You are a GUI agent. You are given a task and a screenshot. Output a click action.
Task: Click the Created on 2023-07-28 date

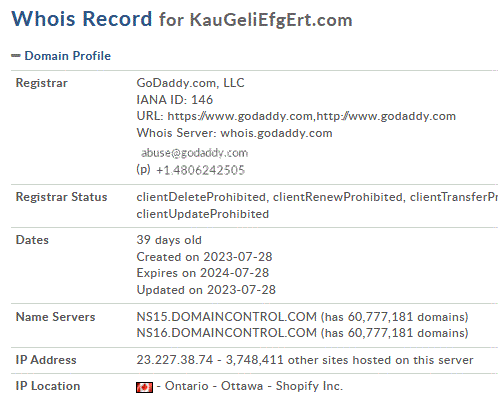(x=204, y=257)
